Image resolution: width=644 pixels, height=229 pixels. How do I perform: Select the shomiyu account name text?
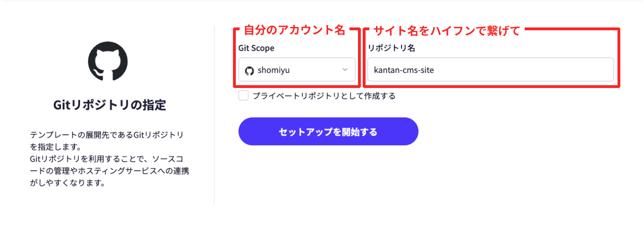[273, 70]
